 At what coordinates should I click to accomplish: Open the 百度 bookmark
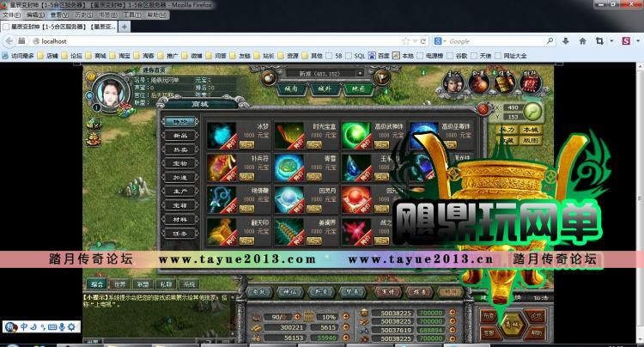pyautogui.click(x=379, y=56)
